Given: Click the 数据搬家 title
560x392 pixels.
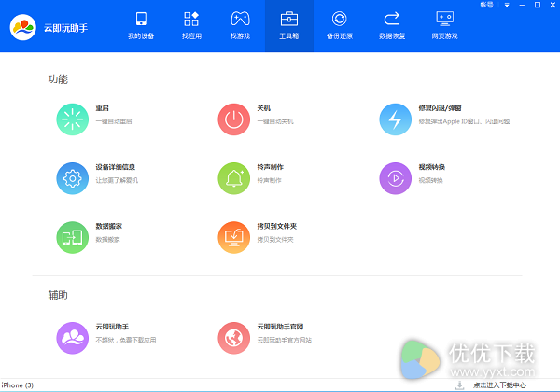Looking at the screenshot, I should coord(109,226).
